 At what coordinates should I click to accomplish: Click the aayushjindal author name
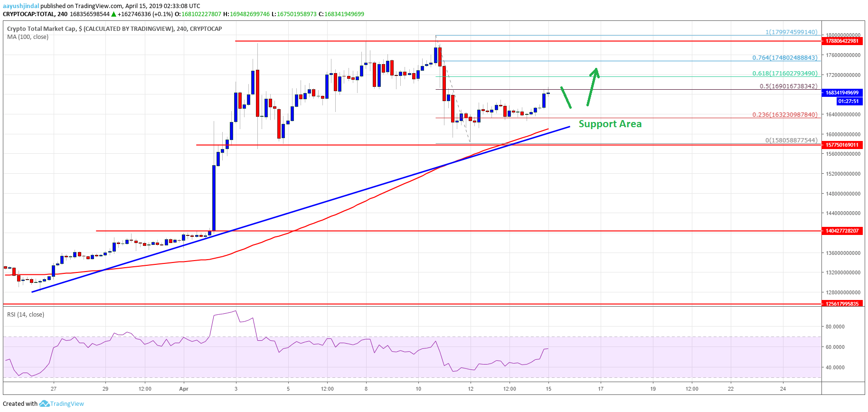pos(21,6)
